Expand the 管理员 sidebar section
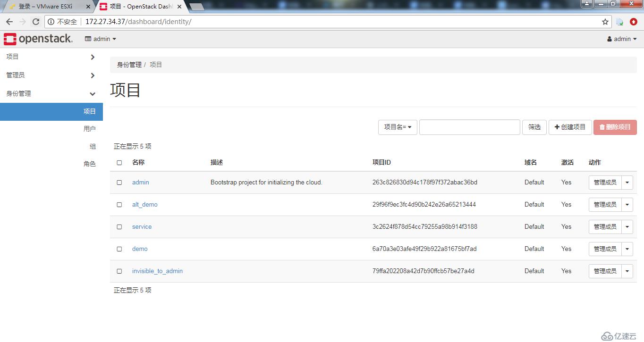 (x=51, y=75)
